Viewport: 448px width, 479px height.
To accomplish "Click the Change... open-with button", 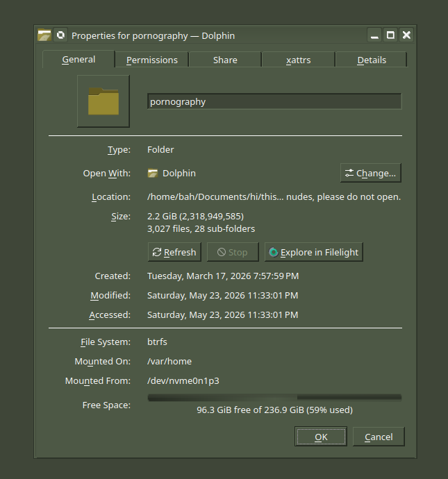I will pyautogui.click(x=371, y=173).
